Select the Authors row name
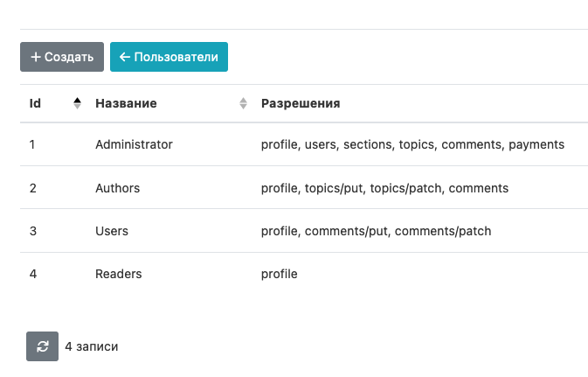This screenshot has width=588, height=377. pos(117,188)
